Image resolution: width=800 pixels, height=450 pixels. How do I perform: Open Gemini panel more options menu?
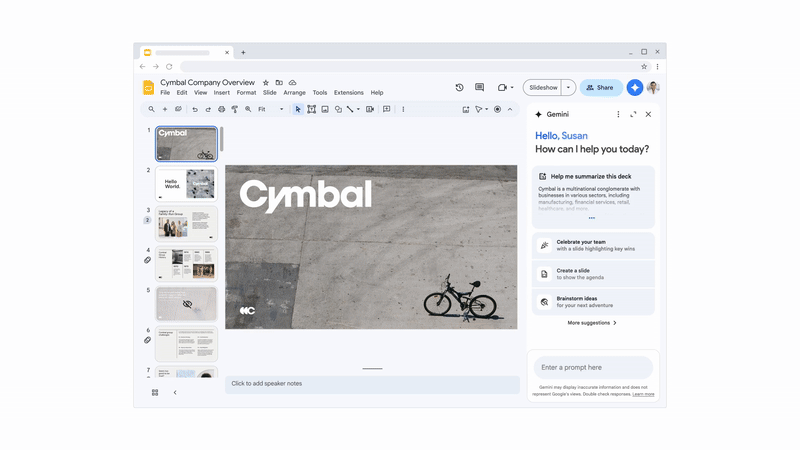click(618, 114)
